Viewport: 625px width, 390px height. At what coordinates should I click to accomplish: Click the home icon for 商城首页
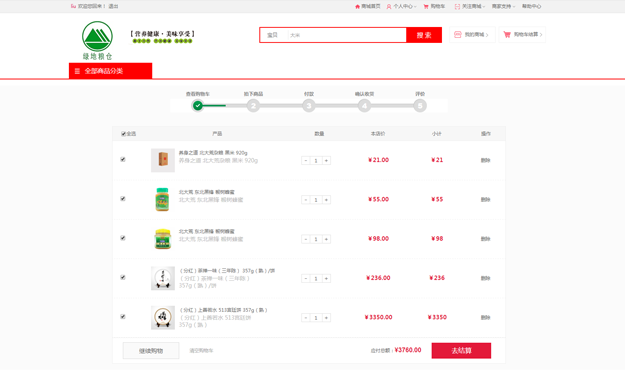coord(357,6)
